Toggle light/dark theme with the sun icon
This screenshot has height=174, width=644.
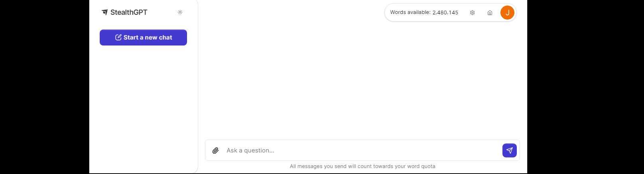[x=180, y=12]
